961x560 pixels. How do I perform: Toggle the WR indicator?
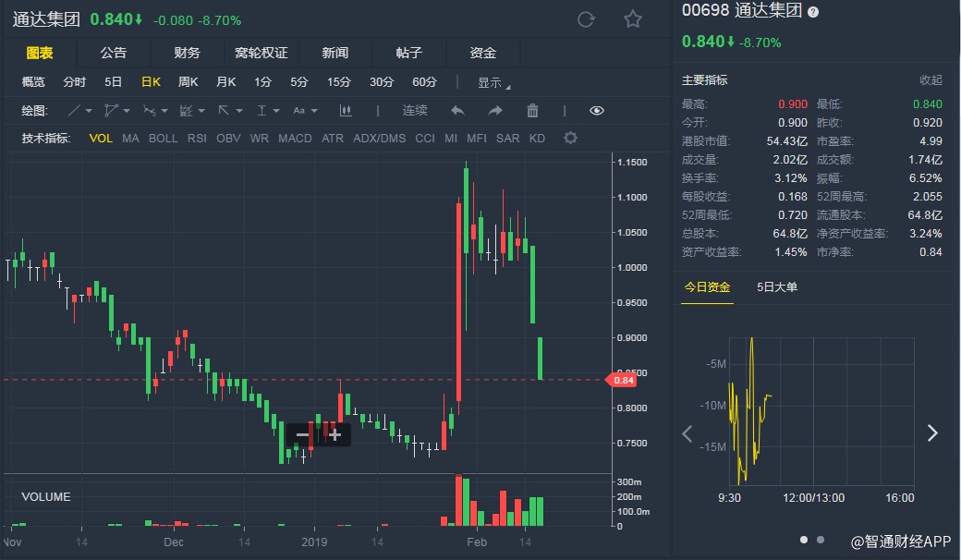pyautogui.click(x=260, y=139)
